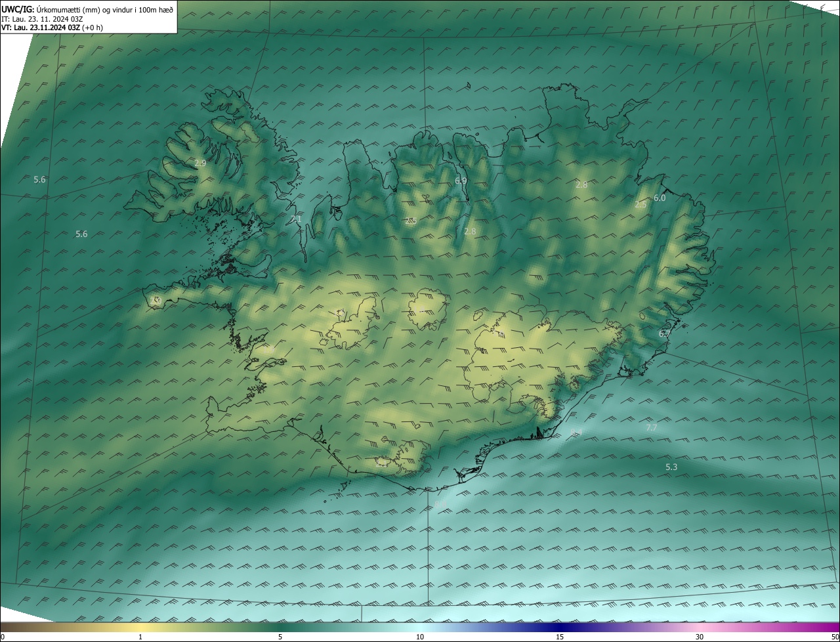Image resolution: width=840 pixels, height=642 pixels.
Task: Click the 2.9 value over the Westfjords
Action: pyautogui.click(x=200, y=163)
